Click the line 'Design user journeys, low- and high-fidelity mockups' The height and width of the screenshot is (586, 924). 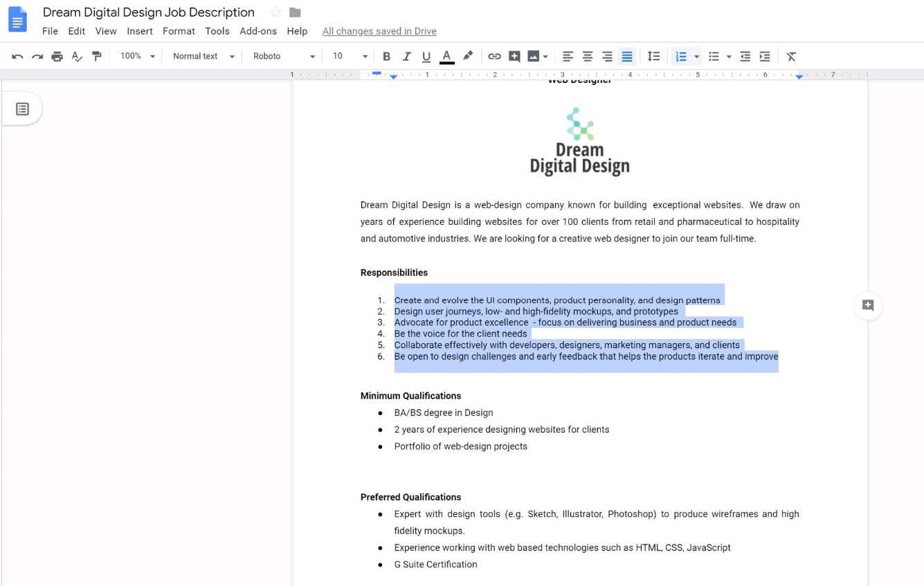536,311
